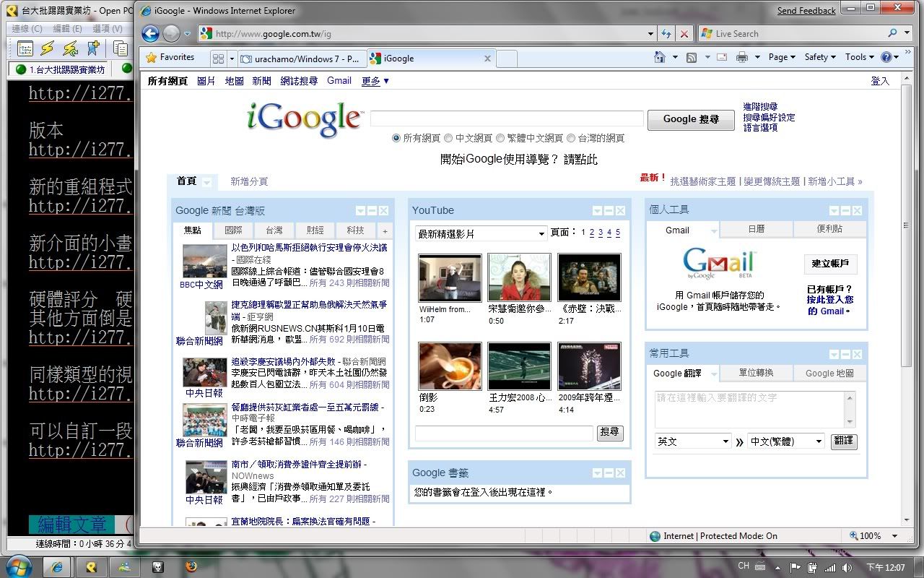
Task: Open Quick Tabs grid icon
Action: pos(218,59)
